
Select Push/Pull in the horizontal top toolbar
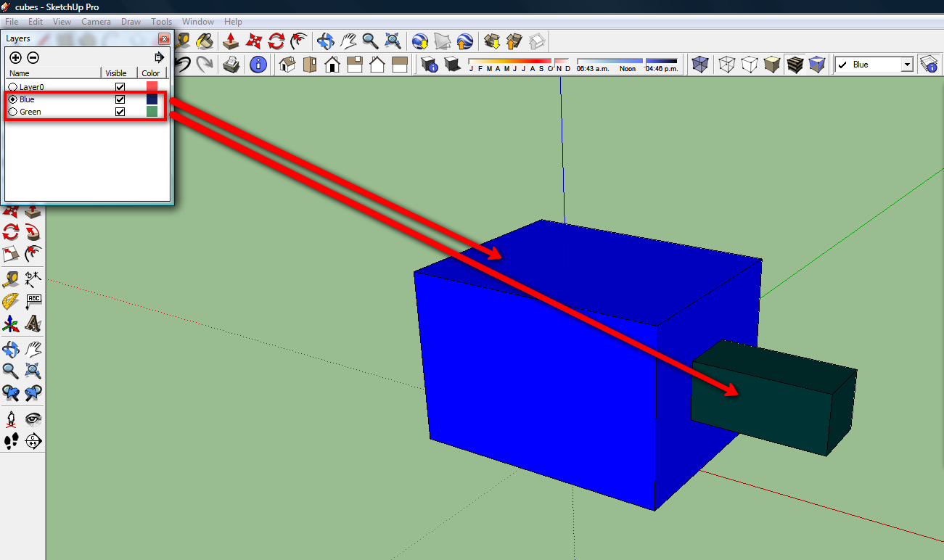[x=231, y=40]
